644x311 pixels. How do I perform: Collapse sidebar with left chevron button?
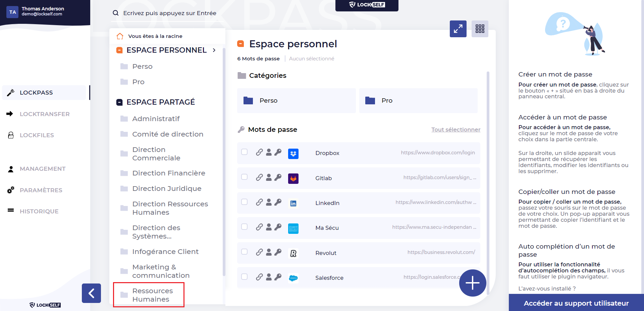click(x=91, y=293)
